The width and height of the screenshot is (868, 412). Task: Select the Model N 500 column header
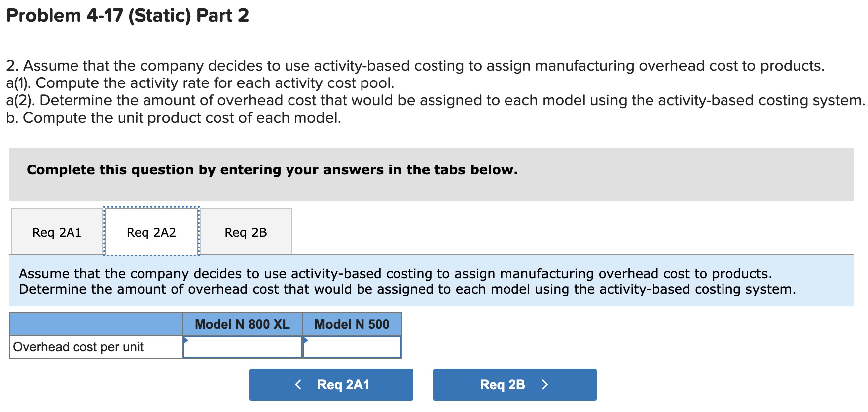coord(352,324)
